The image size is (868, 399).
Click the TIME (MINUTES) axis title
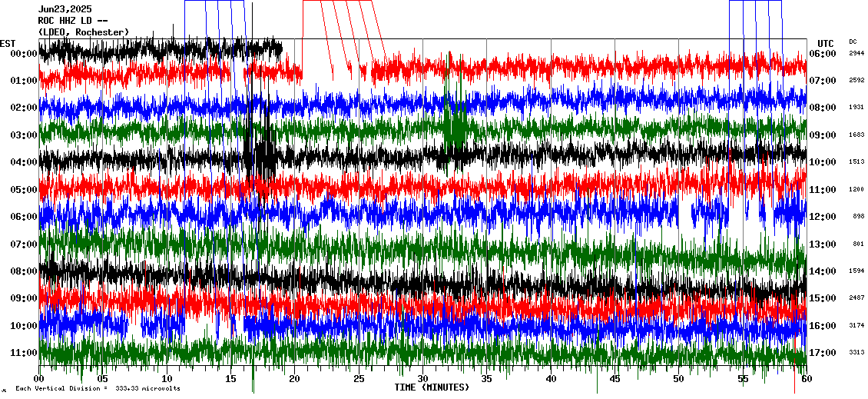[432, 387]
